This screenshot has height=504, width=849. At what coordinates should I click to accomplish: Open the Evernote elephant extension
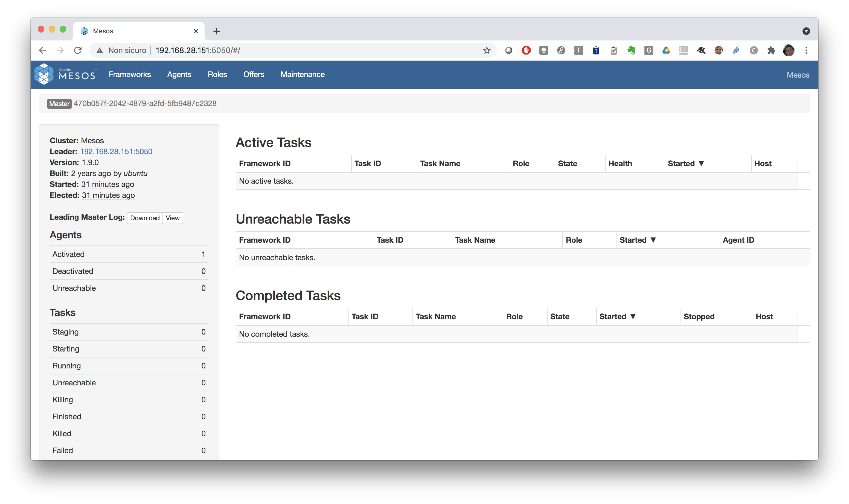pyautogui.click(x=631, y=50)
